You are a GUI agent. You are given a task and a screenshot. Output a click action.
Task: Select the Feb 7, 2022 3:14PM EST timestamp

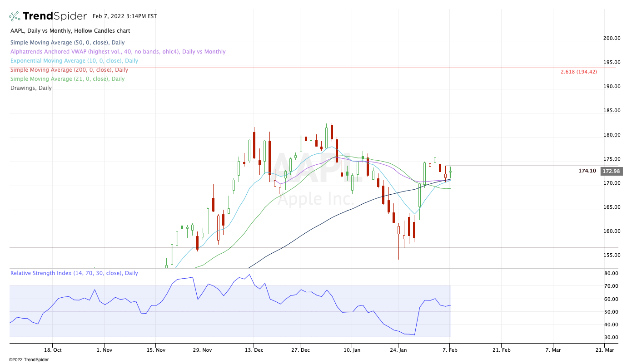[x=125, y=16]
